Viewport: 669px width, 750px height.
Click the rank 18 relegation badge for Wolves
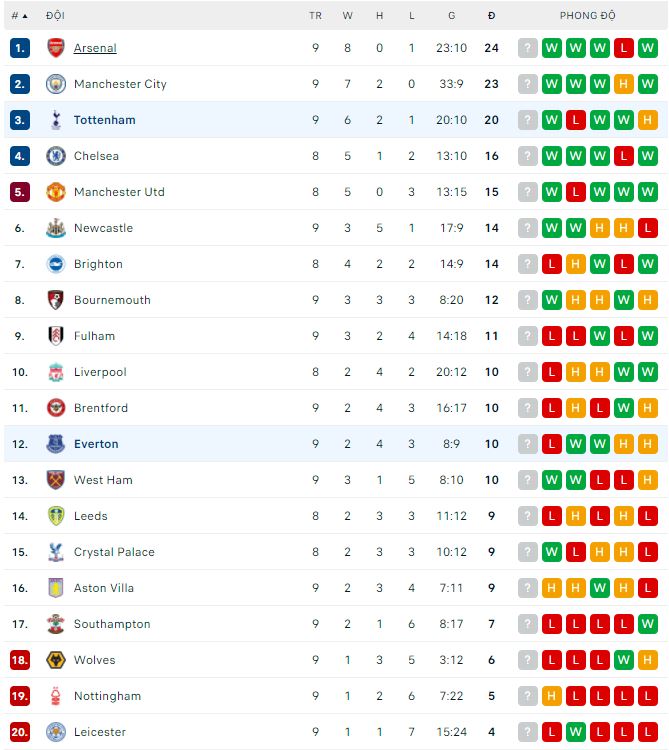pos(20,660)
